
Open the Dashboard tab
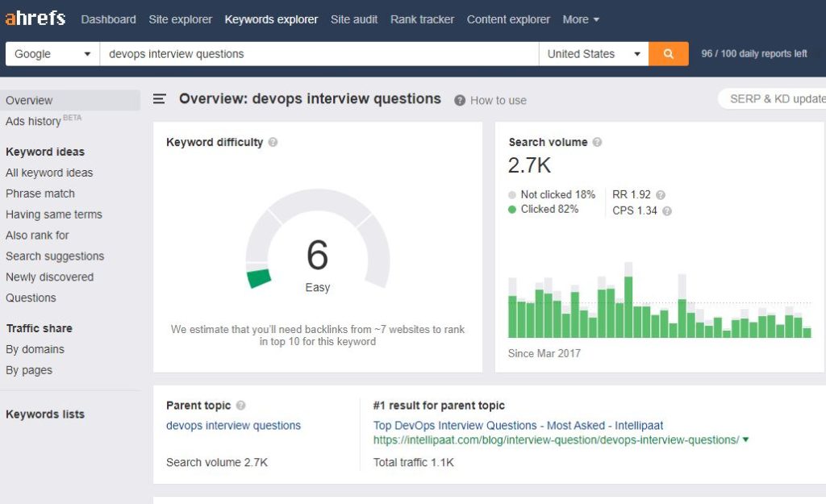109,19
